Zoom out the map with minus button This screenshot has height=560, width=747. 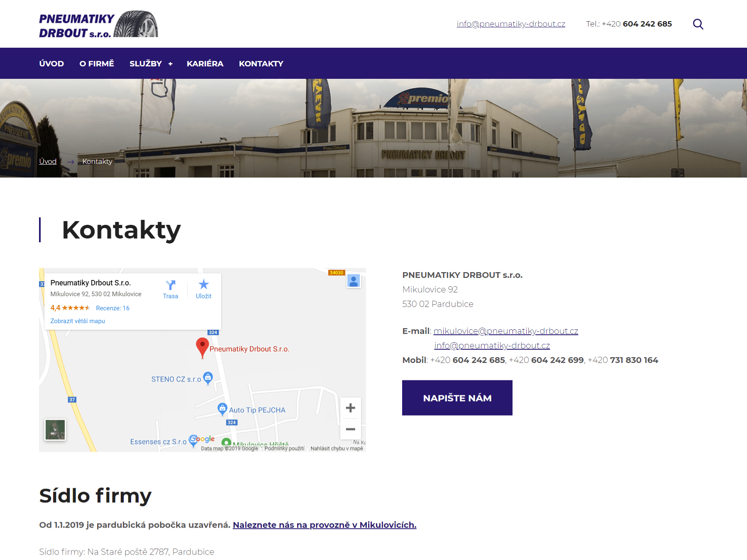350,429
